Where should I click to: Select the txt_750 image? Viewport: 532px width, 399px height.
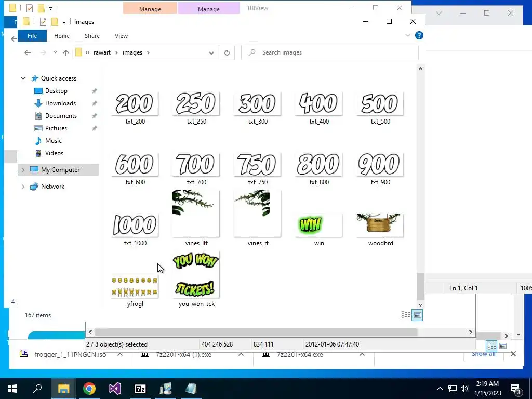pos(258,165)
